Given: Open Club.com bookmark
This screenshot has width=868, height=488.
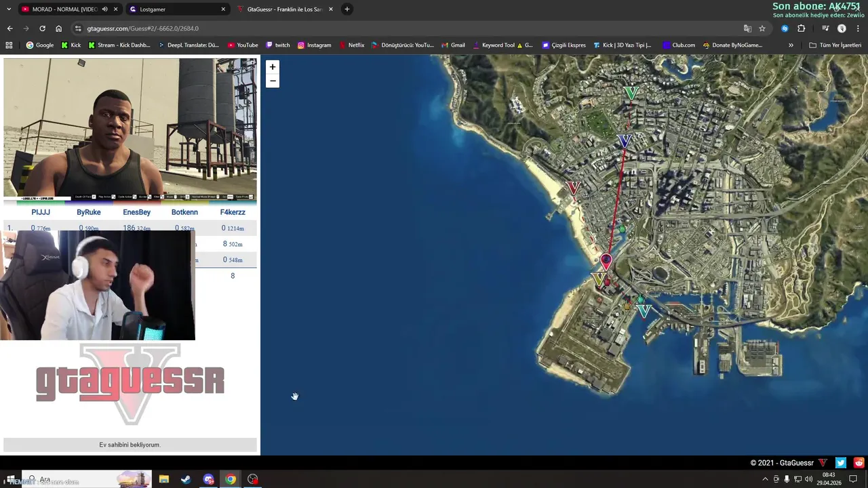Looking at the screenshot, I should click(x=679, y=45).
